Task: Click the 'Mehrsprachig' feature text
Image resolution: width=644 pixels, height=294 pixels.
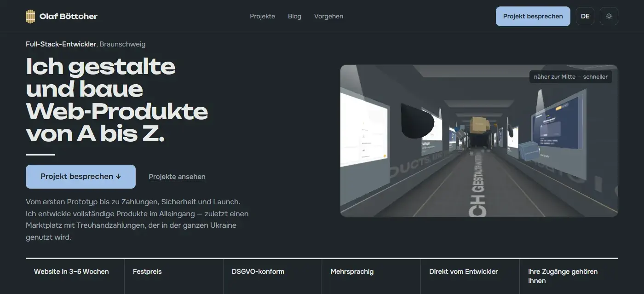Action: (352, 271)
